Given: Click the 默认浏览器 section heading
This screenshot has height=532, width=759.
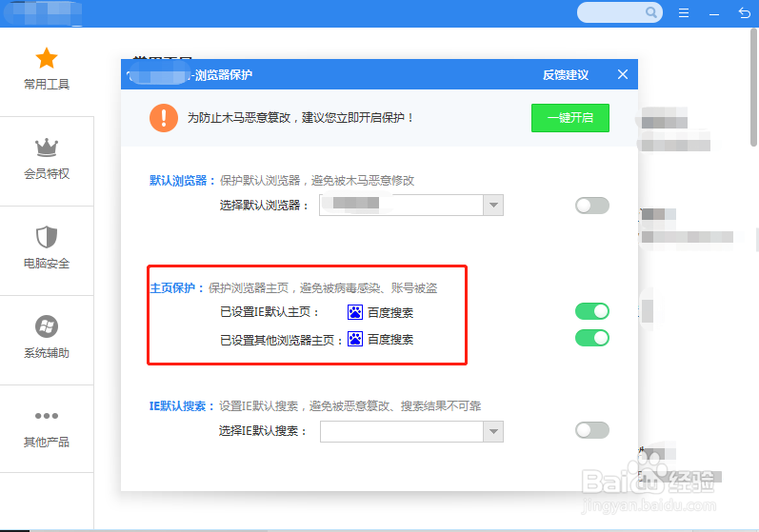Looking at the screenshot, I should click(182, 181).
